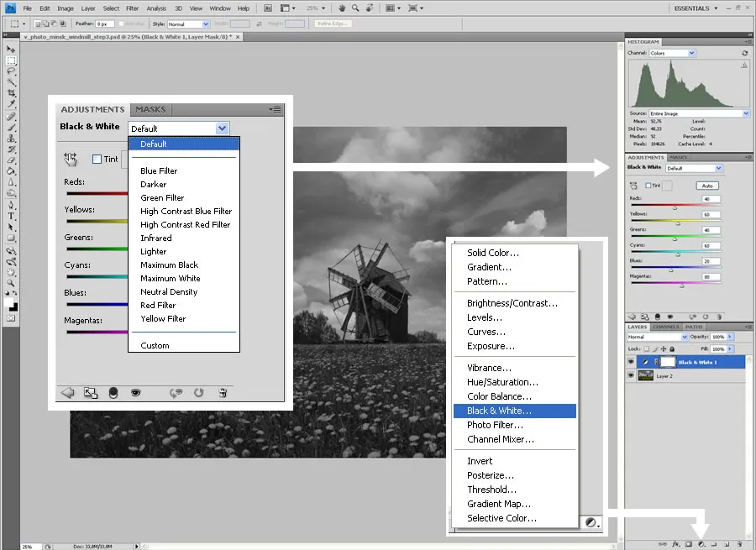This screenshot has width=756, height=550.
Task: Click the enlarged Default preset dropdown arrow
Action: coord(222,128)
